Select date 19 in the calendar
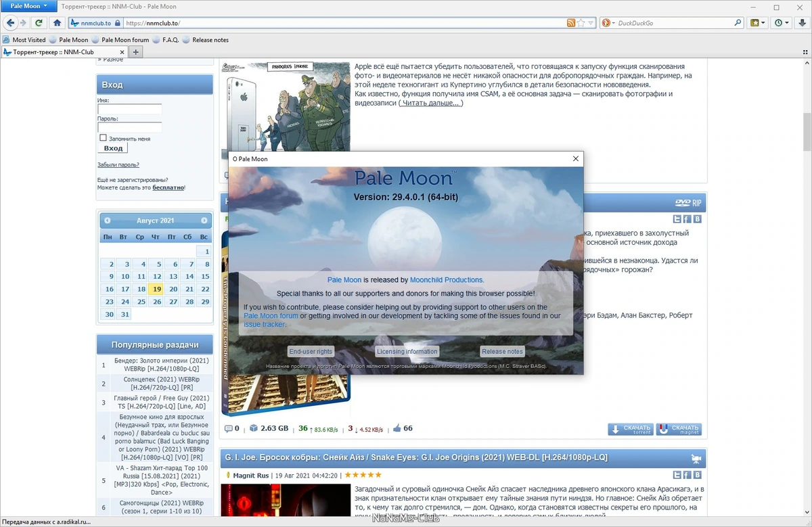The height and width of the screenshot is (527, 812). [157, 289]
